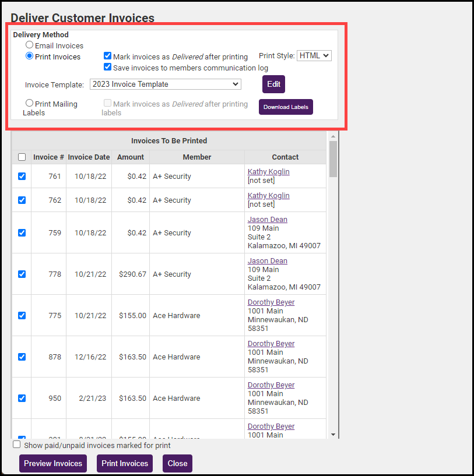The height and width of the screenshot is (476, 474).
Task: Open Kathy Koglin contact link for invoice 761
Action: pyautogui.click(x=268, y=172)
